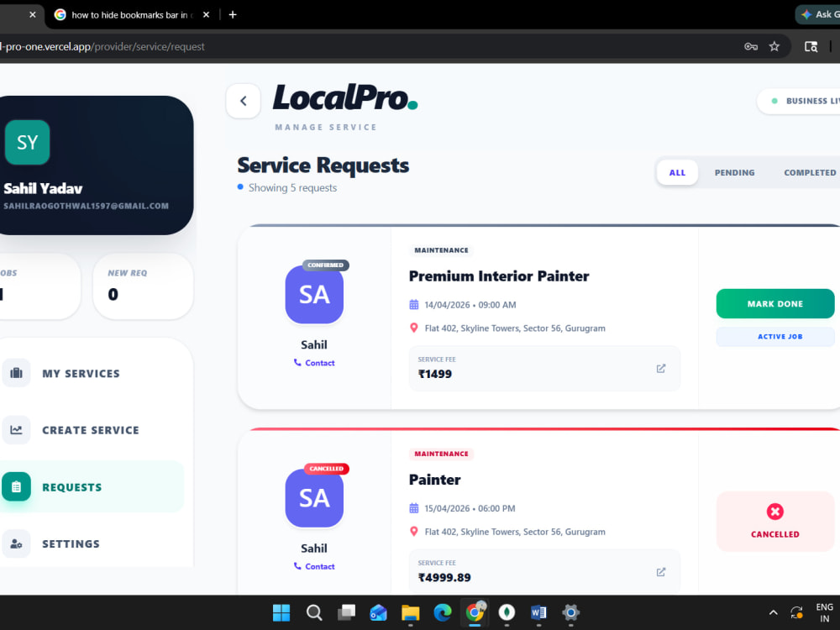The height and width of the screenshot is (630, 840).
Task: Click location pin on Premium Interior Painter card
Action: (x=413, y=328)
